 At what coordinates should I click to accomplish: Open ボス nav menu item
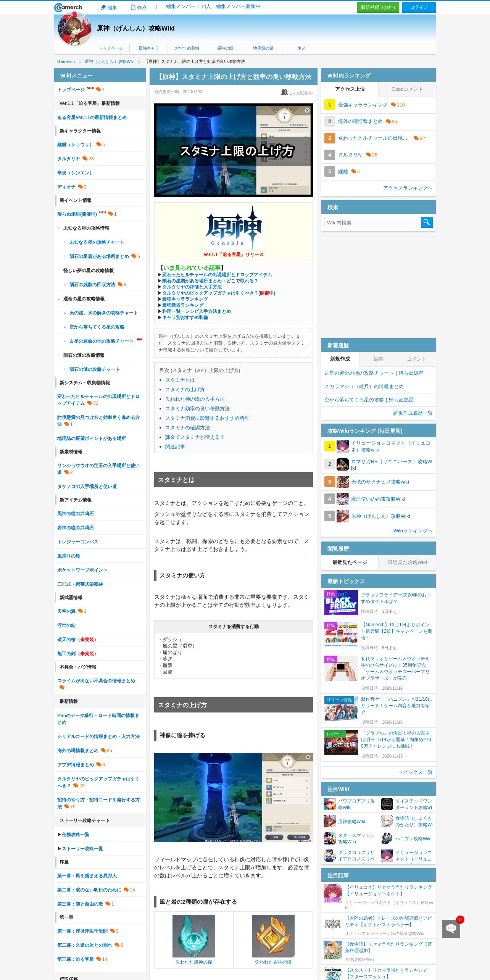pos(301,48)
